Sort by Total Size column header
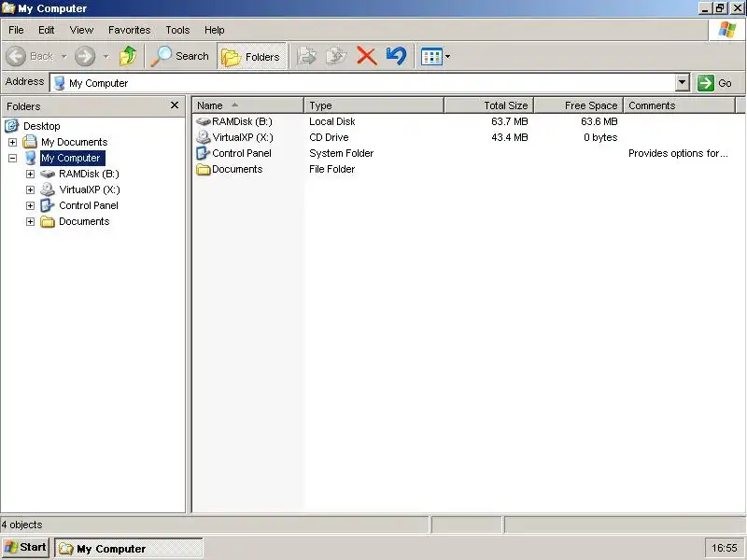747x560 pixels. click(x=488, y=105)
